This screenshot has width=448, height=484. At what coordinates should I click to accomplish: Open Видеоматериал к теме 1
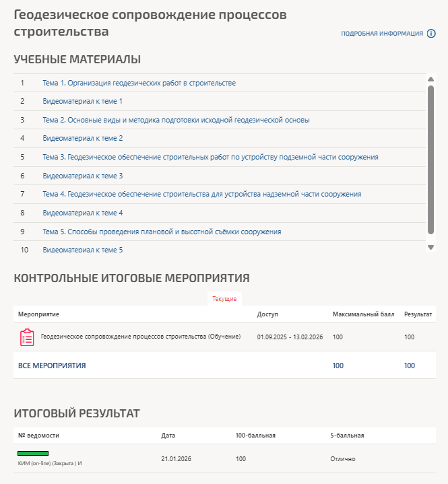(x=82, y=101)
